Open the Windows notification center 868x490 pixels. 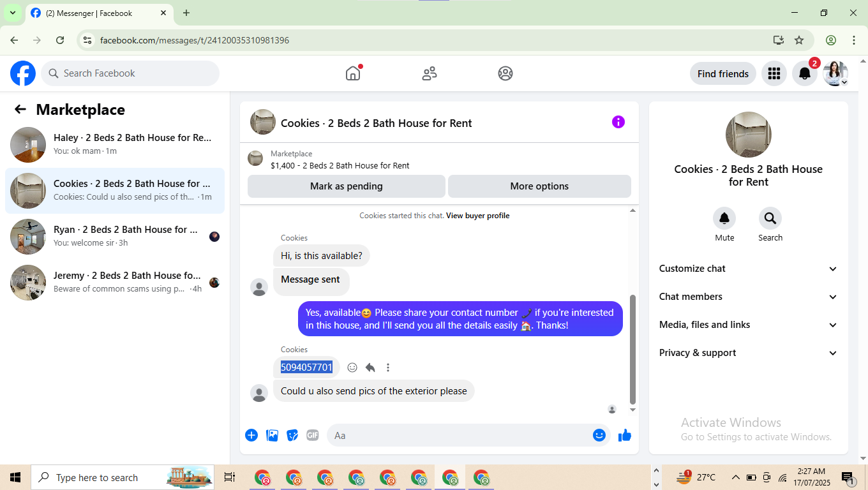pos(848,477)
